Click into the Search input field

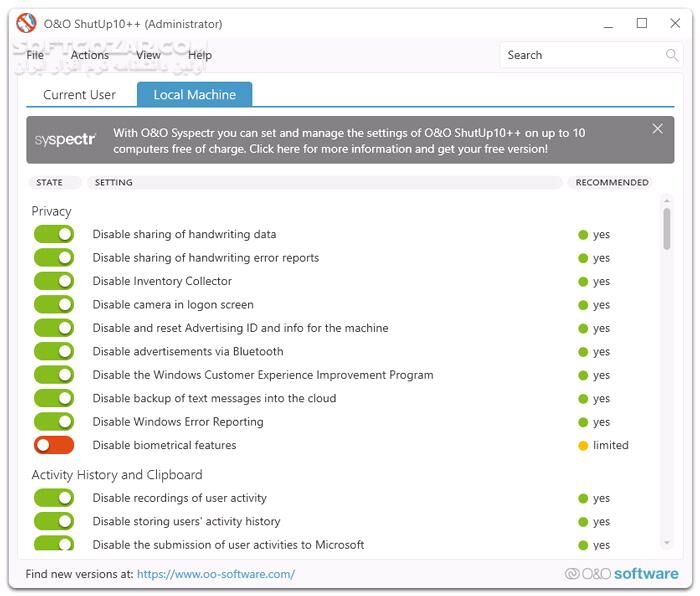click(x=580, y=56)
